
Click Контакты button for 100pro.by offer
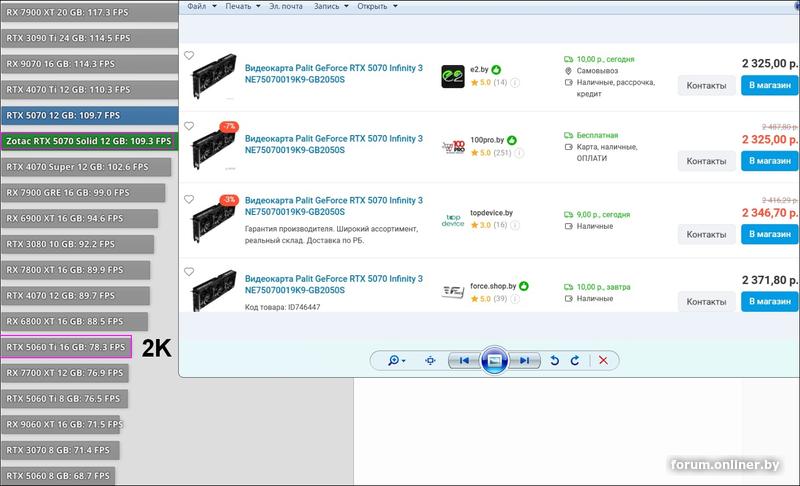[x=706, y=161]
